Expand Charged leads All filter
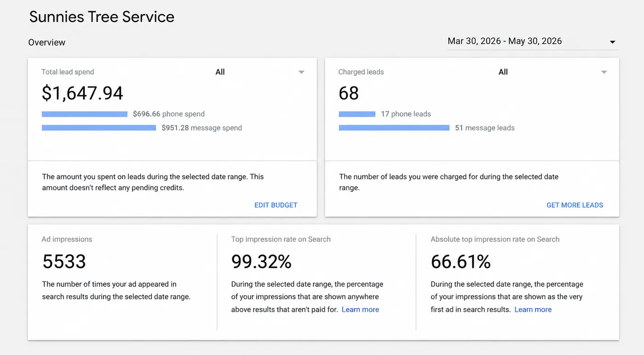Screen dimensions: 644x355 (x=553, y=72)
